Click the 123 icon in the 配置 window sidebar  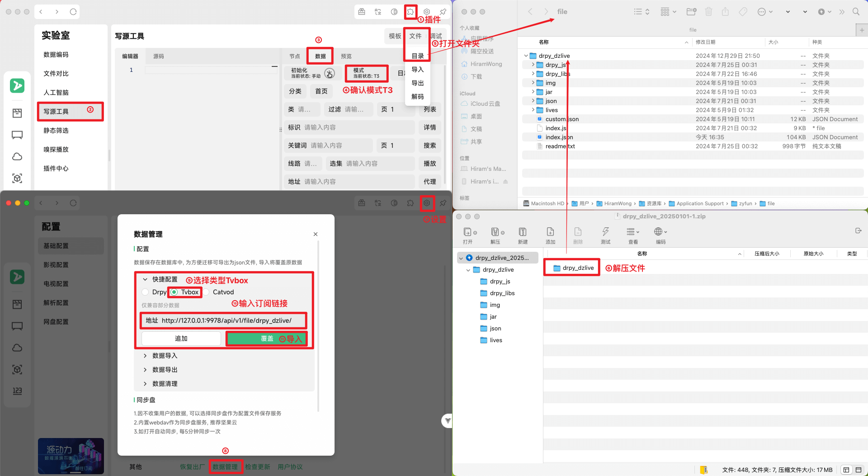tap(17, 391)
